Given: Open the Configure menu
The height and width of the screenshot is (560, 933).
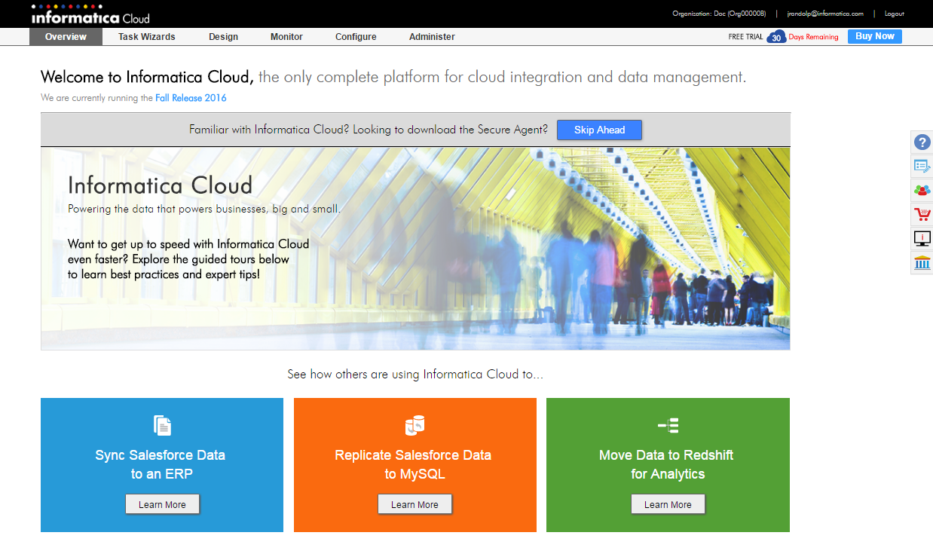Looking at the screenshot, I should [356, 37].
